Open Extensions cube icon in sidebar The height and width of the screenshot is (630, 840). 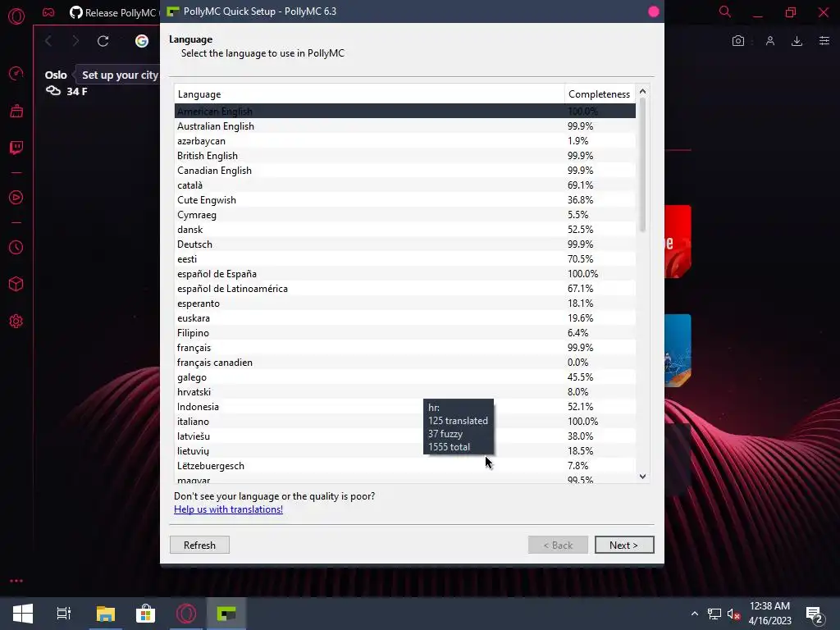tap(16, 284)
